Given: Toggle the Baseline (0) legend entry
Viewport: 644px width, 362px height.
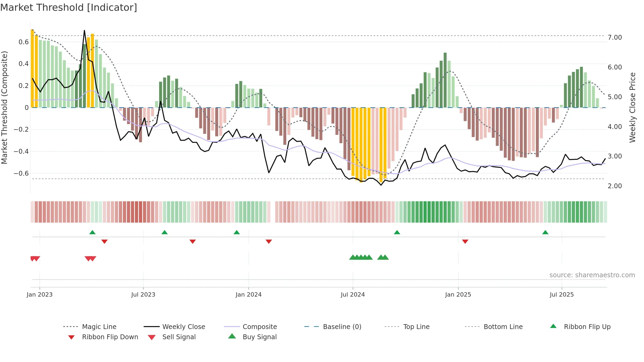Looking at the screenshot, I should coord(333,327).
